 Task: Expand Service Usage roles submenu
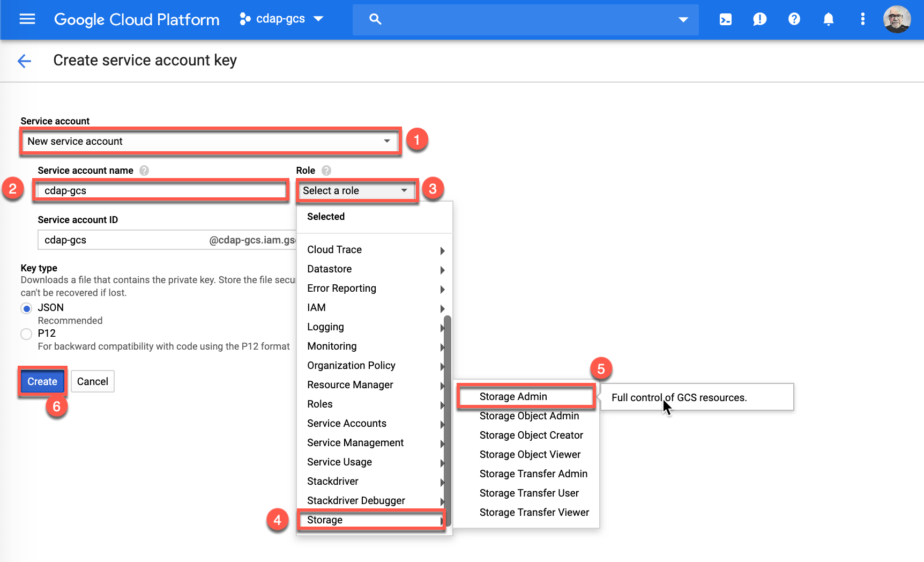[x=371, y=462]
